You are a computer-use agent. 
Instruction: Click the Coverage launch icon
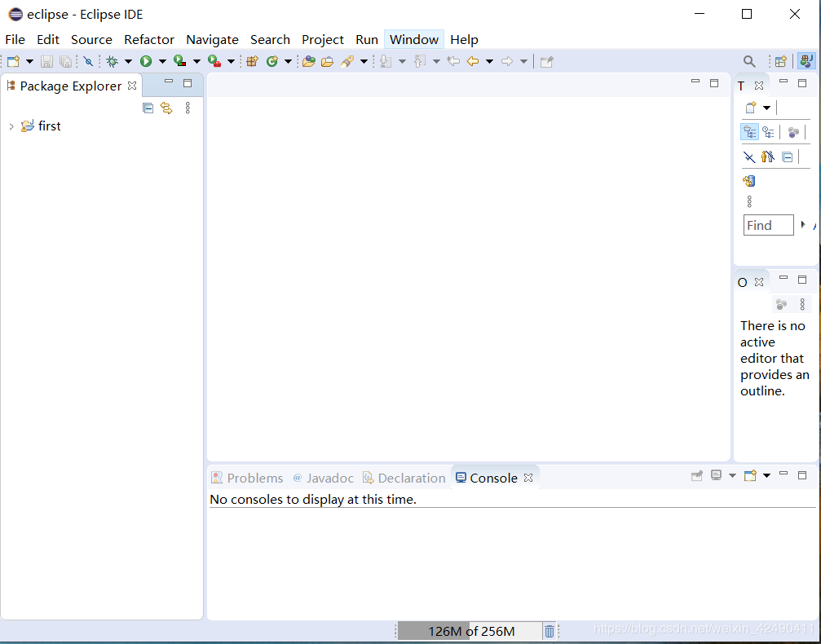point(180,61)
